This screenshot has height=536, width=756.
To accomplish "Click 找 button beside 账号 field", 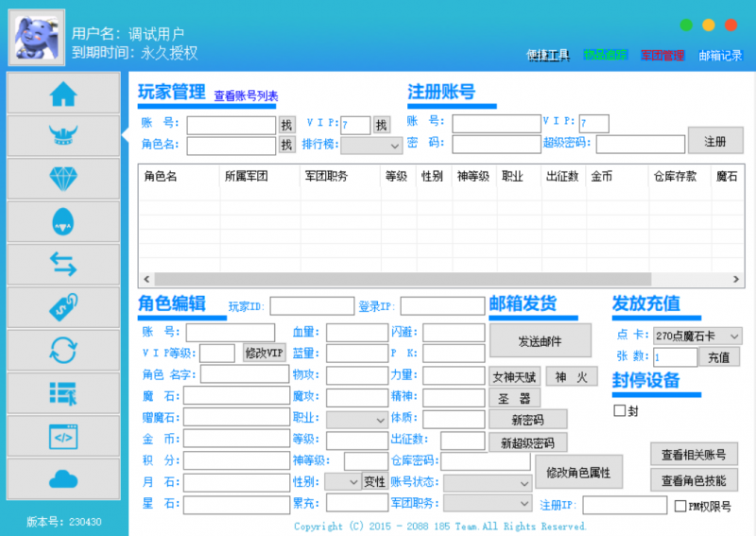I will click(287, 126).
